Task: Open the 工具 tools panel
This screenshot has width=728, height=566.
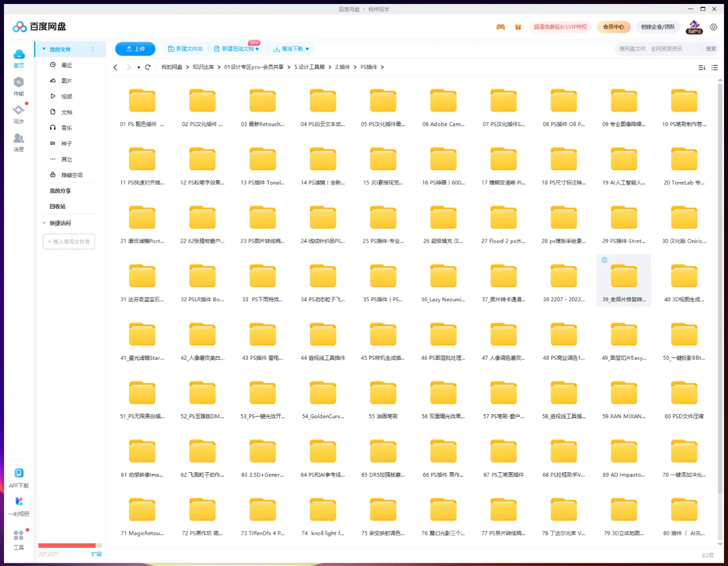Action: pos(19,540)
